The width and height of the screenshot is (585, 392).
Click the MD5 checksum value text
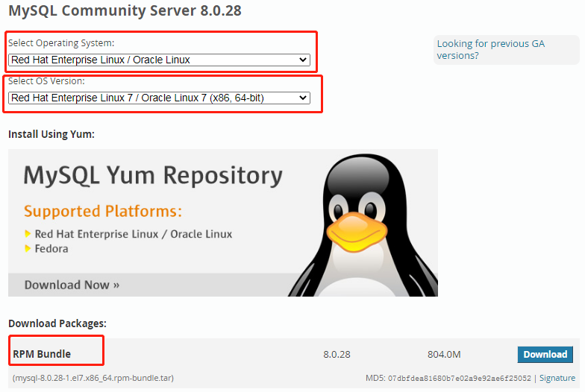tap(460, 379)
